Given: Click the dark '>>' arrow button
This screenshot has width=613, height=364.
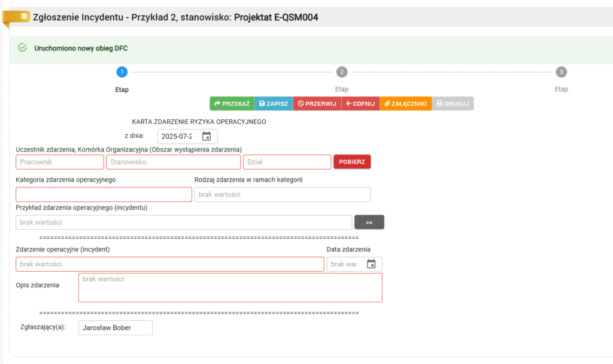Looking at the screenshot, I should (369, 222).
